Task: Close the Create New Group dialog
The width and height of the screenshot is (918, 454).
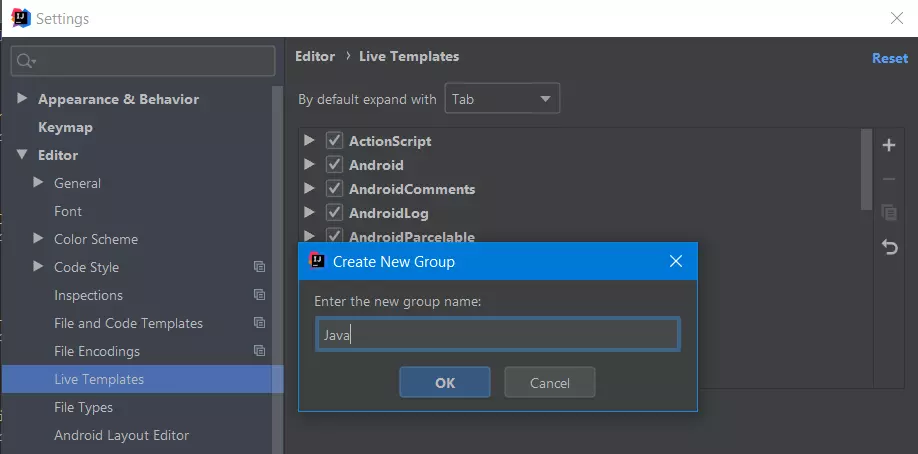Action: 676,261
